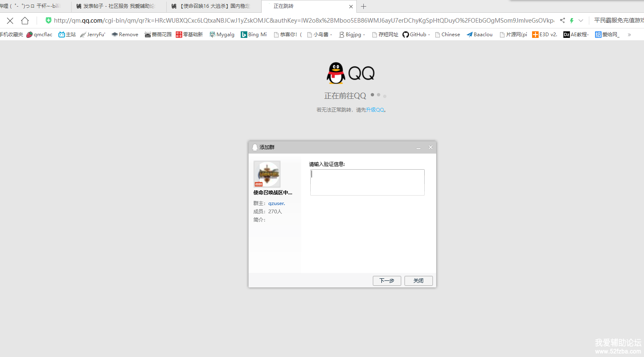
Task: Click the 正在前往QQ status text
Action: tap(345, 96)
